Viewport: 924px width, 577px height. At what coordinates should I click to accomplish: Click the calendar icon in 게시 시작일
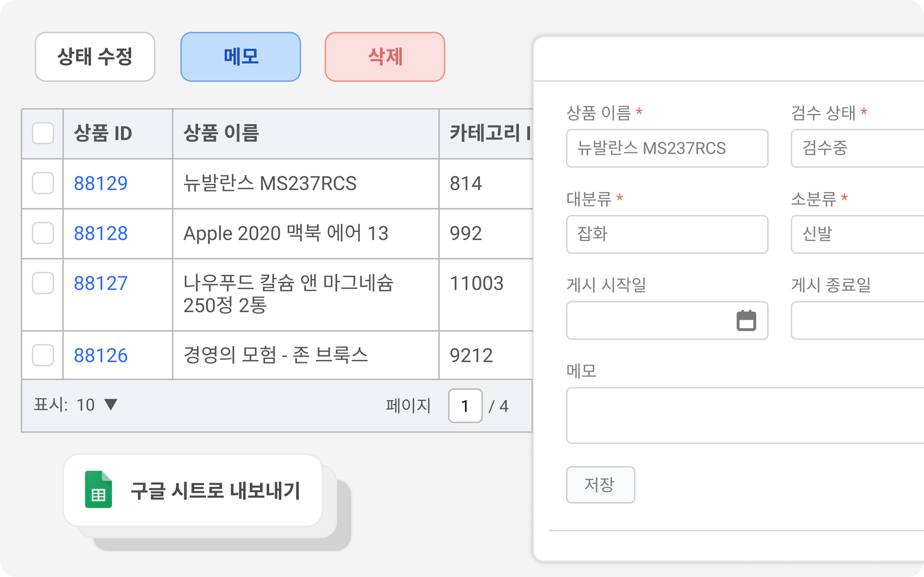[746, 321]
